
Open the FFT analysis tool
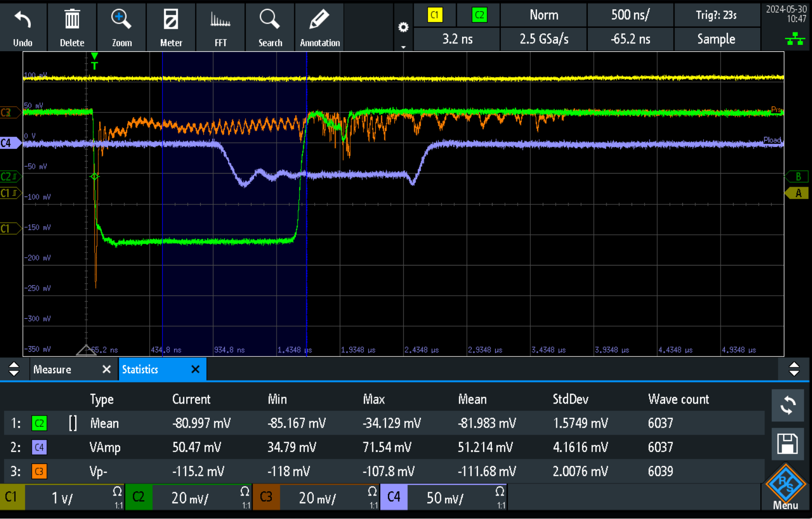[x=221, y=27]
